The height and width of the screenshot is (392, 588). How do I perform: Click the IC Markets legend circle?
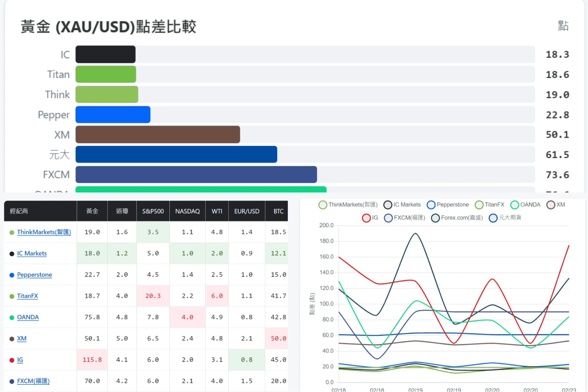tap(388, 205)
